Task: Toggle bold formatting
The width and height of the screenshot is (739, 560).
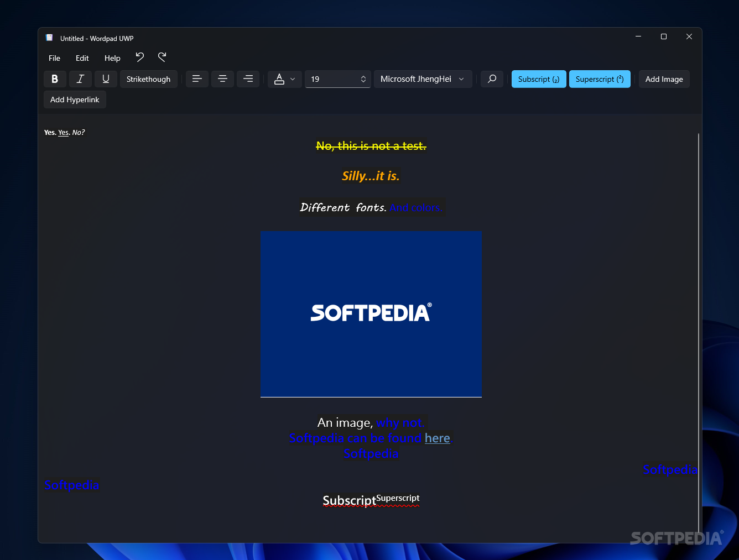Action: click(x=55, y=79)
